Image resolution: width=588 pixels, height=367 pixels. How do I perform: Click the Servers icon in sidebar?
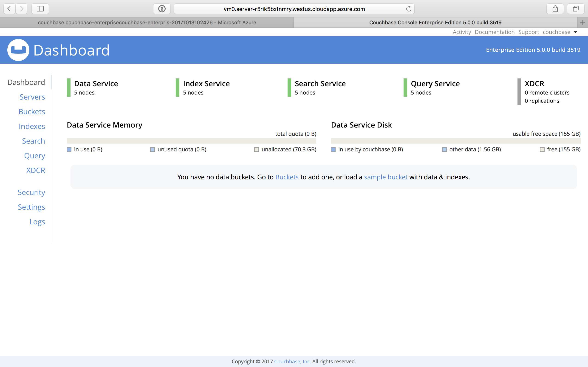[x=32, y=97]
